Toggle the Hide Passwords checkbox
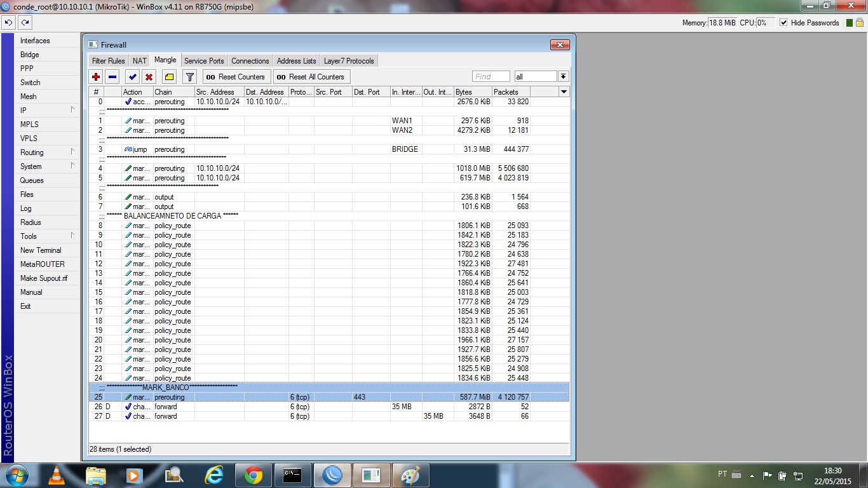 [x=783, y=23]
